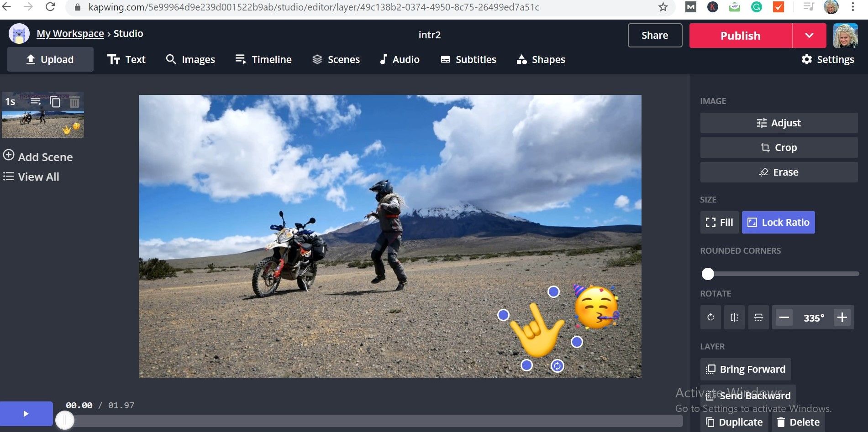Screen dimensions: 868x432
Task: Select the party face emoji on canvas
Action: 596,307
